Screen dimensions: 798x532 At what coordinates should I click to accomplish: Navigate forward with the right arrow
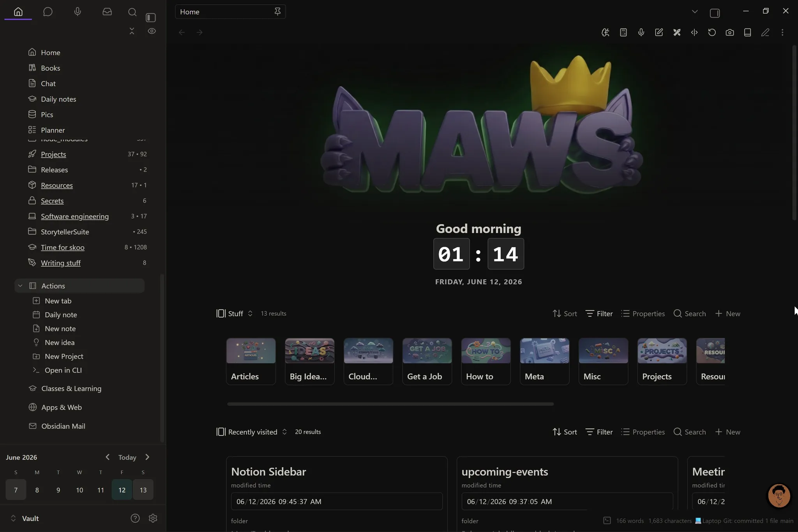click(x=199, y=32)
